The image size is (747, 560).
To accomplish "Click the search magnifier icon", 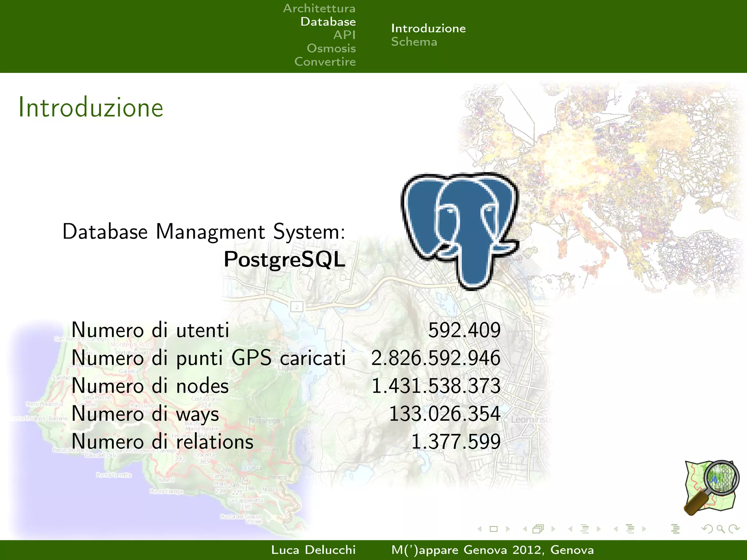I will pos(721,529).
